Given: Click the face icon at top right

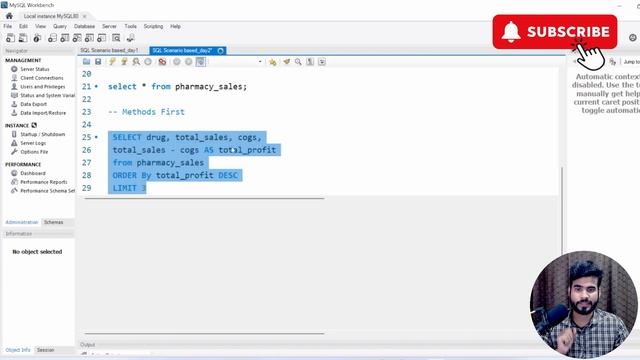Looking at the screenshot, I should pos(633,38).
